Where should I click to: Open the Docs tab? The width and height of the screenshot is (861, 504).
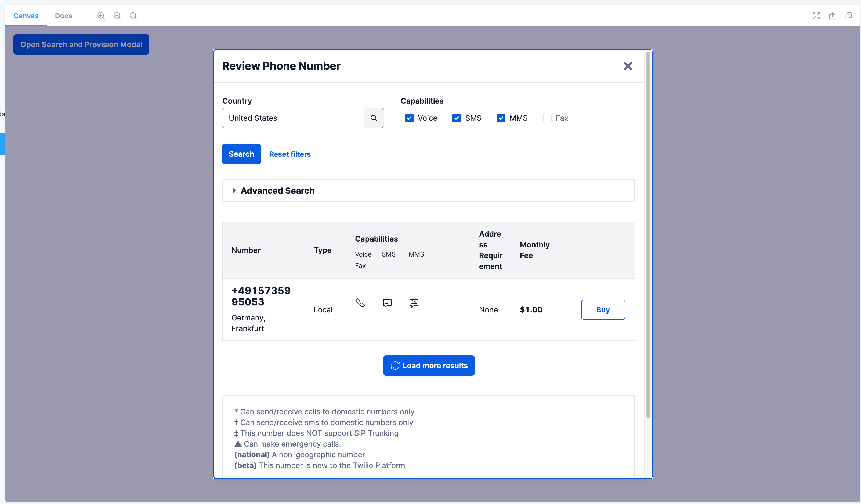(64, 16)
